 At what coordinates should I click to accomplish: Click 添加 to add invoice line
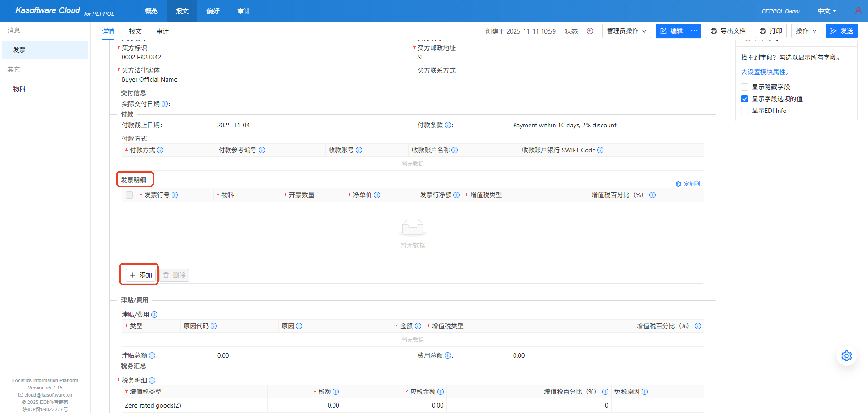pos(141,275)
